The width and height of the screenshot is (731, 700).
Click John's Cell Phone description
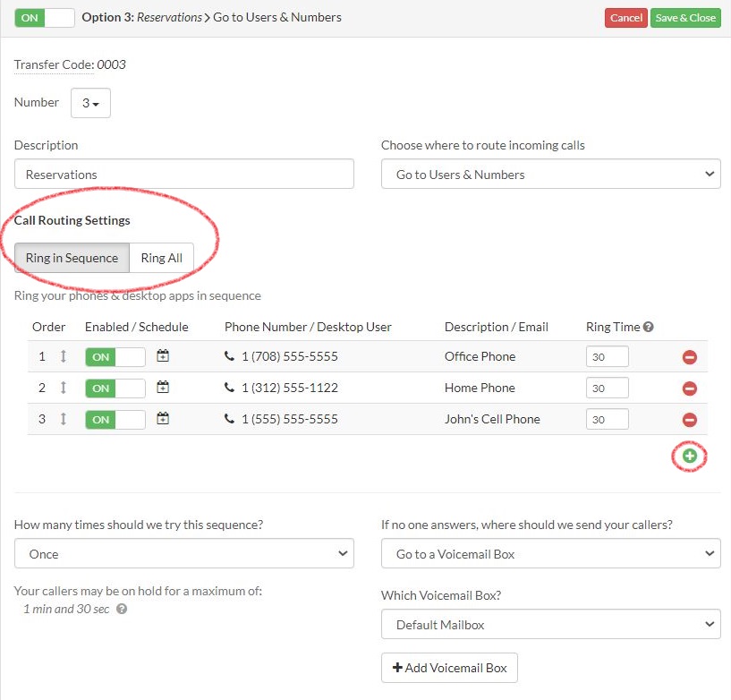[492, 419]
